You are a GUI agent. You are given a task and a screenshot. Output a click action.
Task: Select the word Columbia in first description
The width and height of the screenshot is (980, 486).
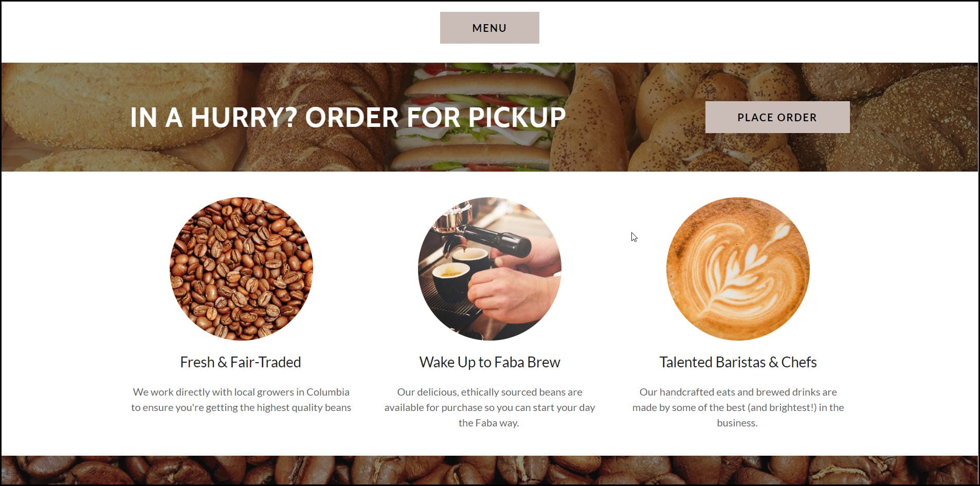328,392
